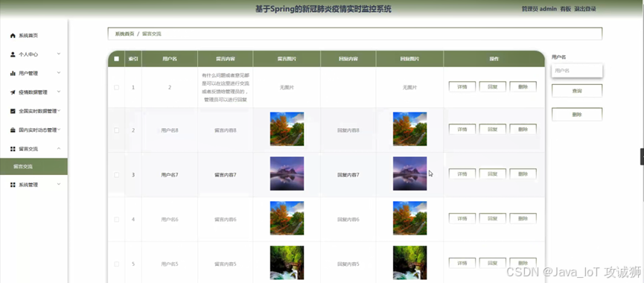Screen dimensions: 644x283
Task: Open the 看板 link in header
Action: click(x=566, y=9)
